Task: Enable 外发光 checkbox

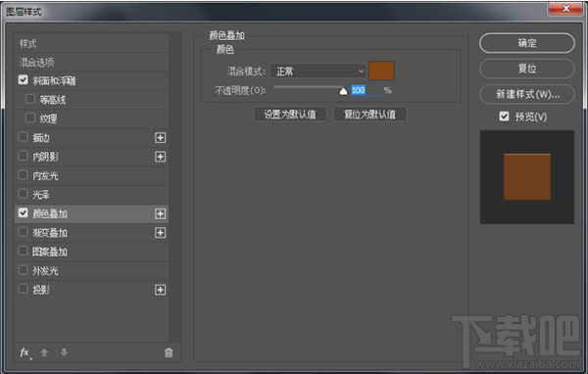Action: click(x=23, y=270)
